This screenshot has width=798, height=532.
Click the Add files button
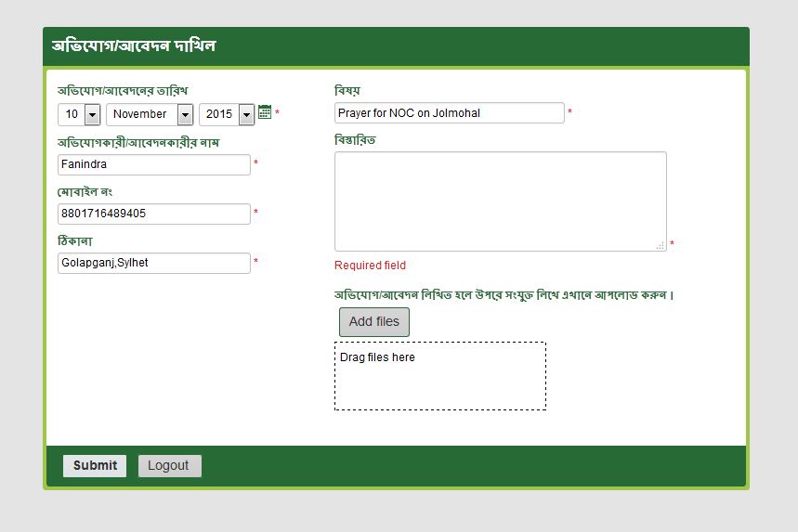pos(373,322)
